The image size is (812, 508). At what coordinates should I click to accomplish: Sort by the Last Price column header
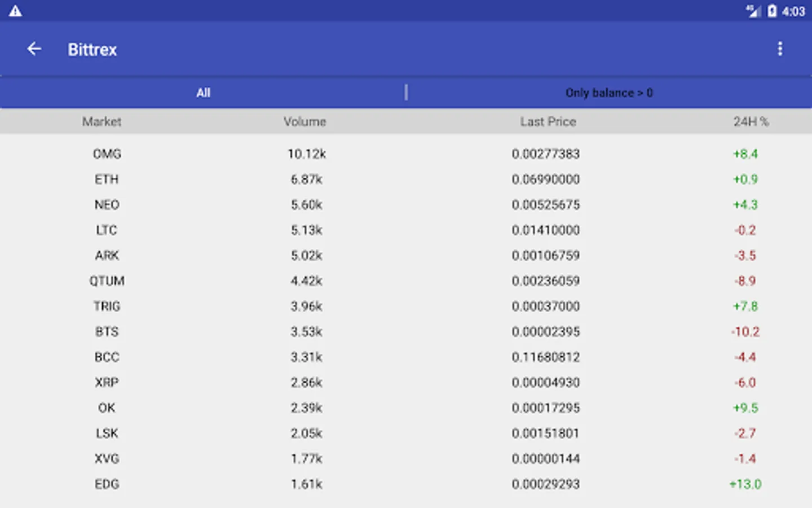click(x=548, y=121)
